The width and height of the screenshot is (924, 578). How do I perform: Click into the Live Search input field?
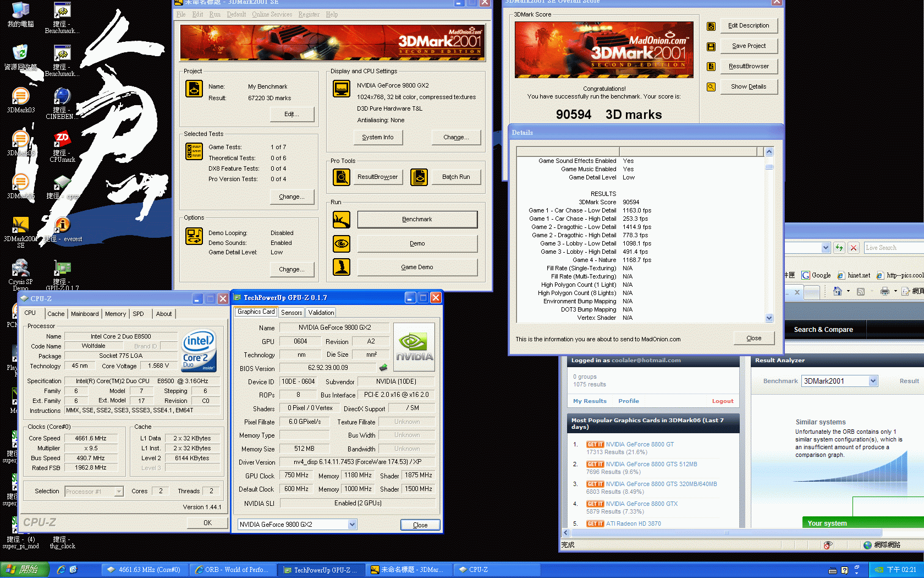[x=893, y=248]
